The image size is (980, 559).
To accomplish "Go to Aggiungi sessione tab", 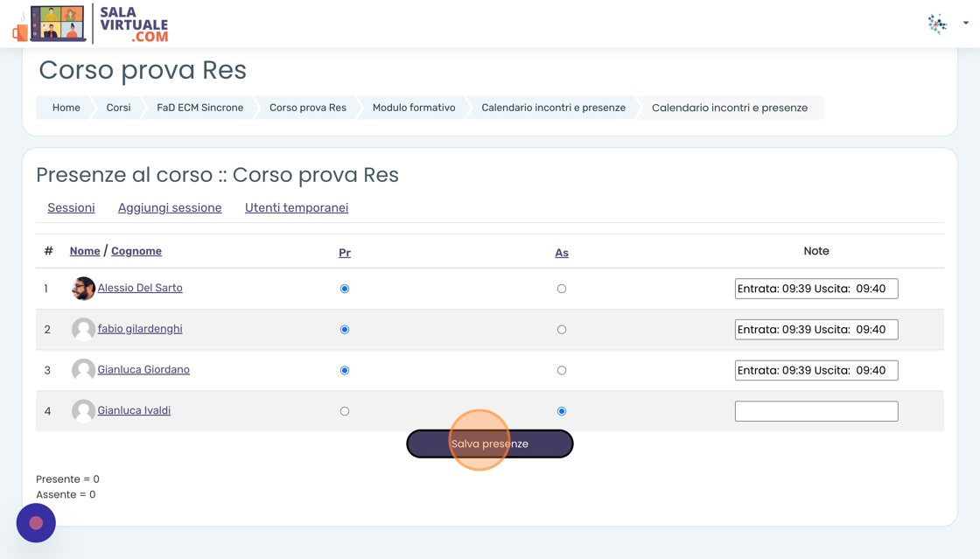I will click(x=170, y=207).
